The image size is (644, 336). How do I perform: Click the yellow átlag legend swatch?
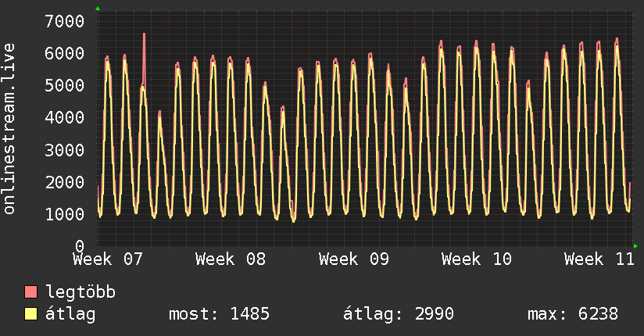coord(30,313)
